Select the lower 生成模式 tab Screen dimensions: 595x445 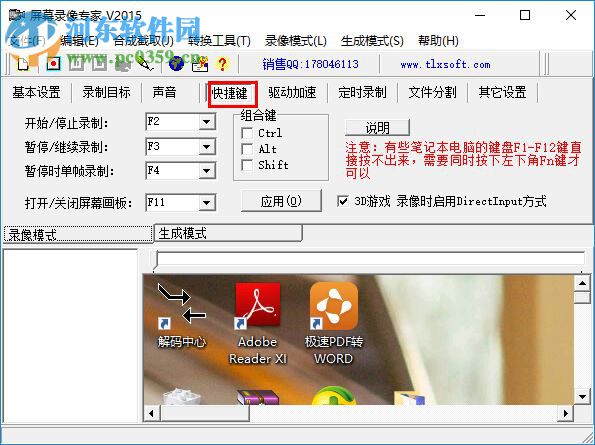(x=228, y=233)
